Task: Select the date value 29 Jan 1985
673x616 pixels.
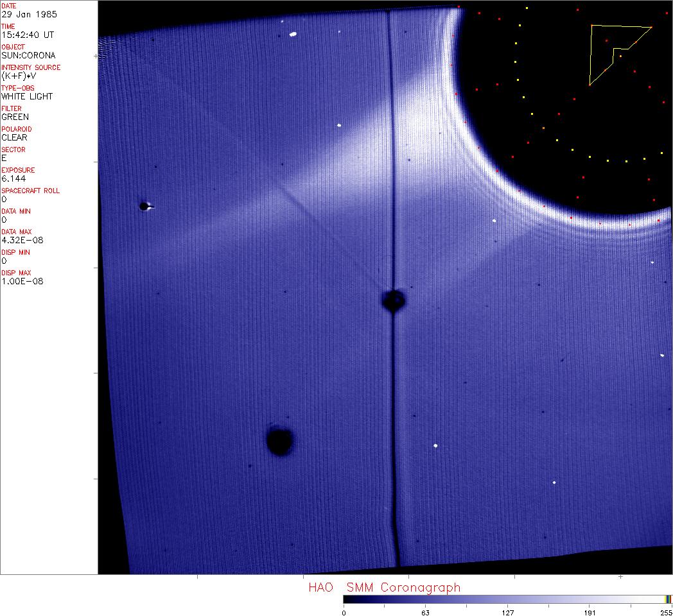Action: click(28, 14)
